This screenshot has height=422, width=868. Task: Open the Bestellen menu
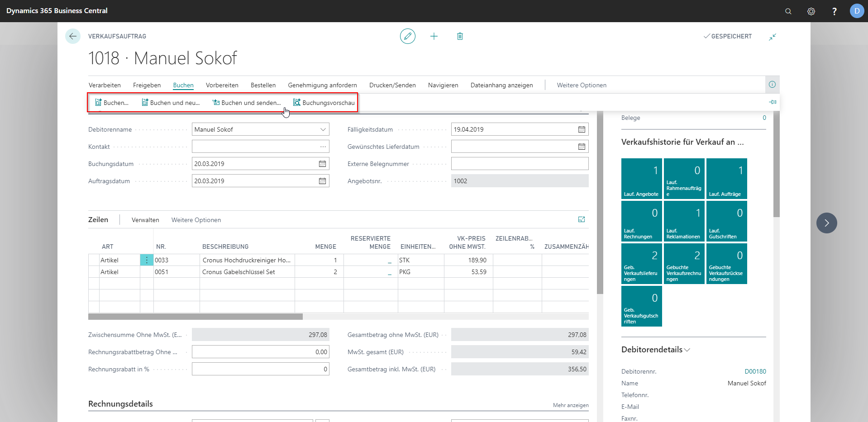pyautogui.click(x=263, y=85)
